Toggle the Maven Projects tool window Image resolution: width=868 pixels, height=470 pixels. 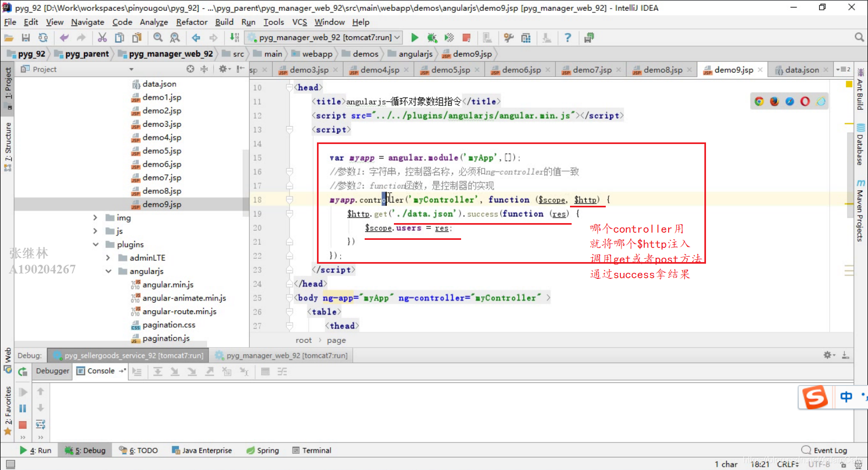click(x=860, y=211)
